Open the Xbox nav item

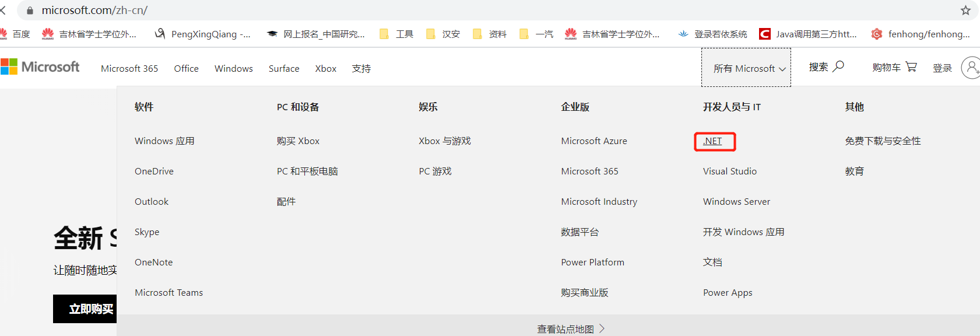[326, 68]
